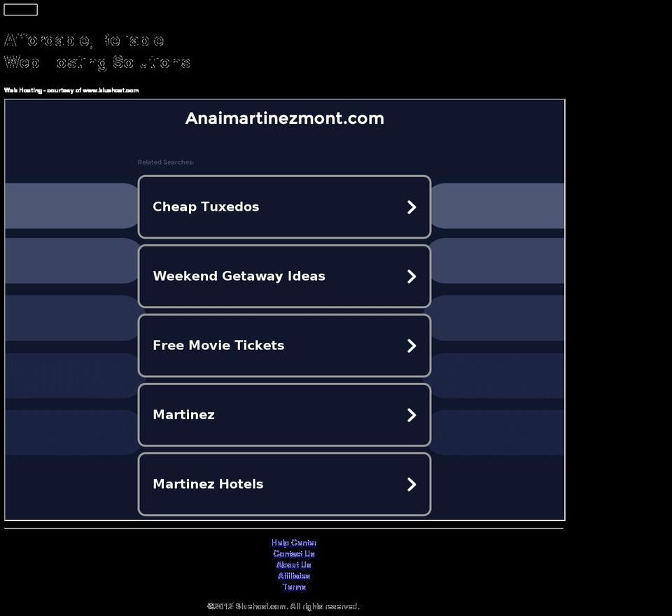Click the chevron beside Weekend Getaway Ideas
Viewport: 672px width, 616px height.
[x=412, y=276]
